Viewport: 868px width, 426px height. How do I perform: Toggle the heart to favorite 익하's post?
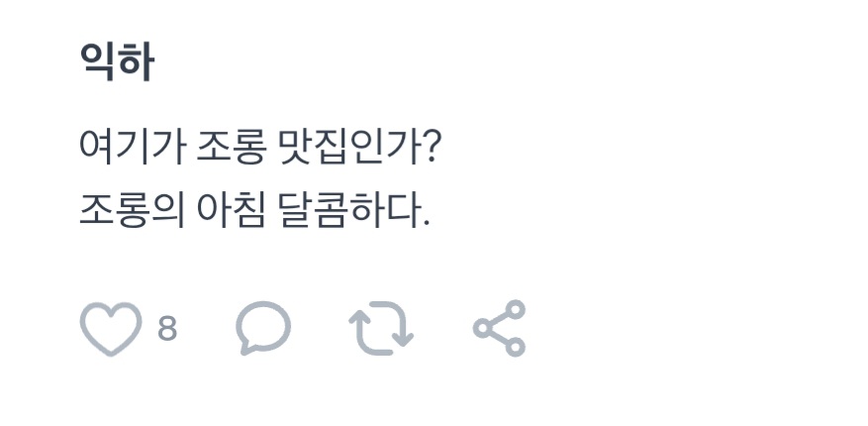pyautogui.click(x=111, y=329)
